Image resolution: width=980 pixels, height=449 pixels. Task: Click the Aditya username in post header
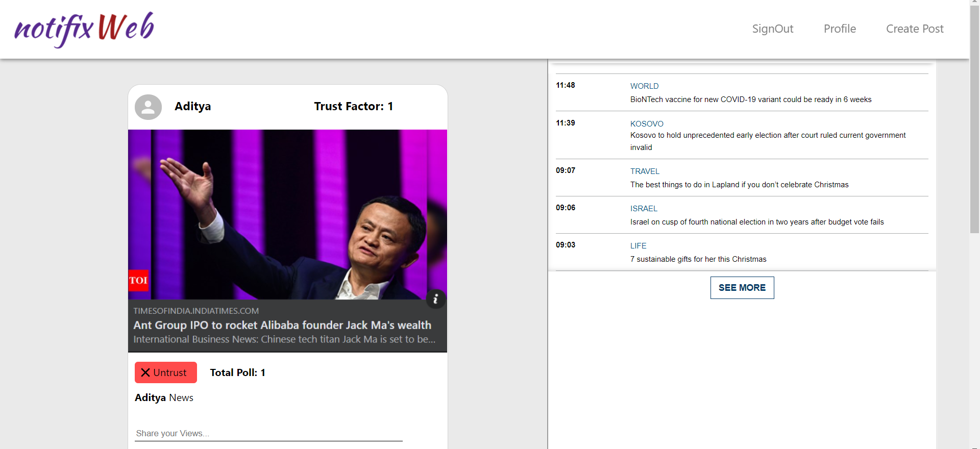click(x=192, y=106)
